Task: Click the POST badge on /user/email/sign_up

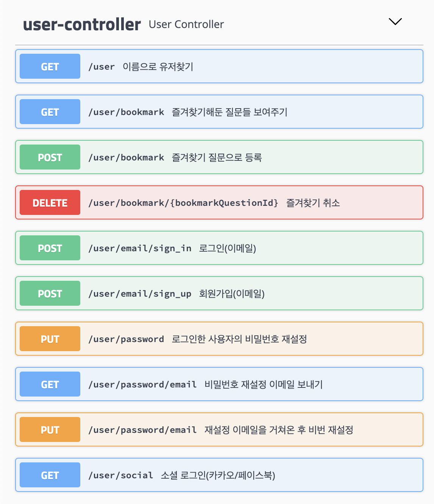Action: [50, 293]
